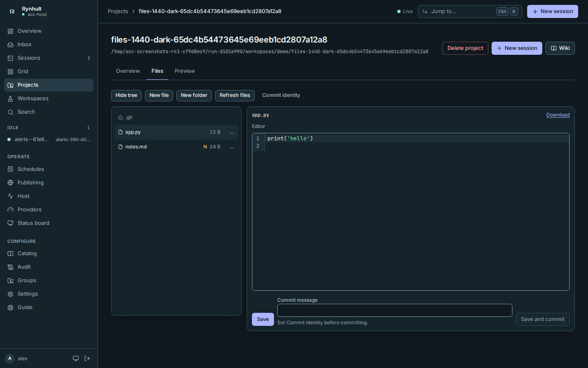Open Overview in the sidebar
The width and height of the screenshot is (588, 368).
tap(49, 31)
